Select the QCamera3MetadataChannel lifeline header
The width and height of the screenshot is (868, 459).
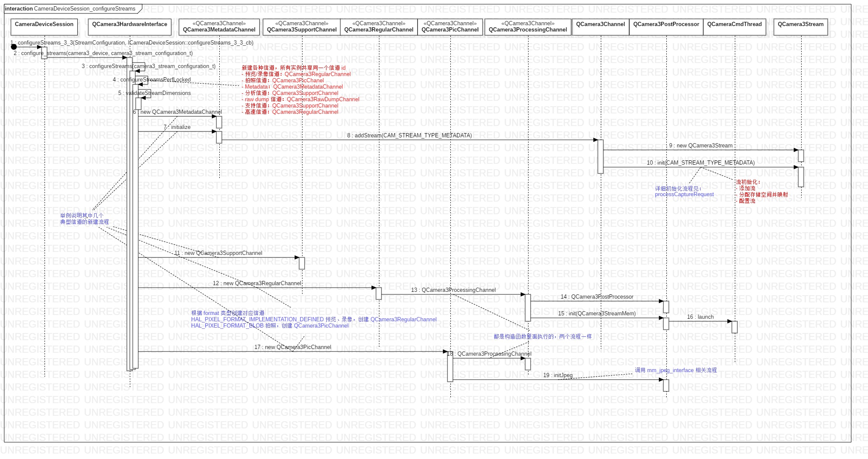click(219, 27)
